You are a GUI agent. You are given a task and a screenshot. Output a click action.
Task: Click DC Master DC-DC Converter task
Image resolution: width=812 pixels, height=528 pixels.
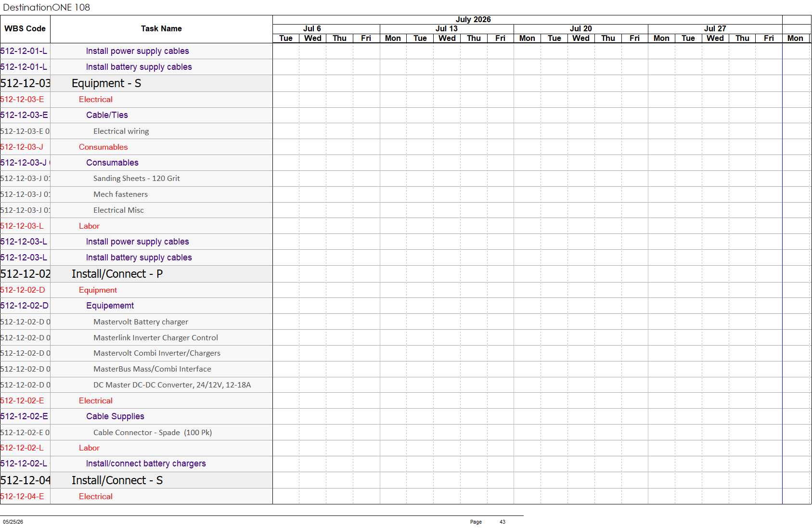click(172, 385)
